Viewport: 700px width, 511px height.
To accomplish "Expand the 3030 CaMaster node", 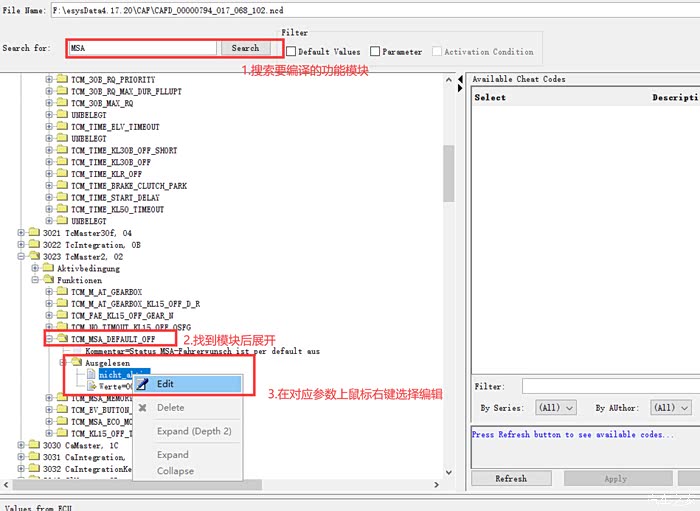I will point(21,445).
